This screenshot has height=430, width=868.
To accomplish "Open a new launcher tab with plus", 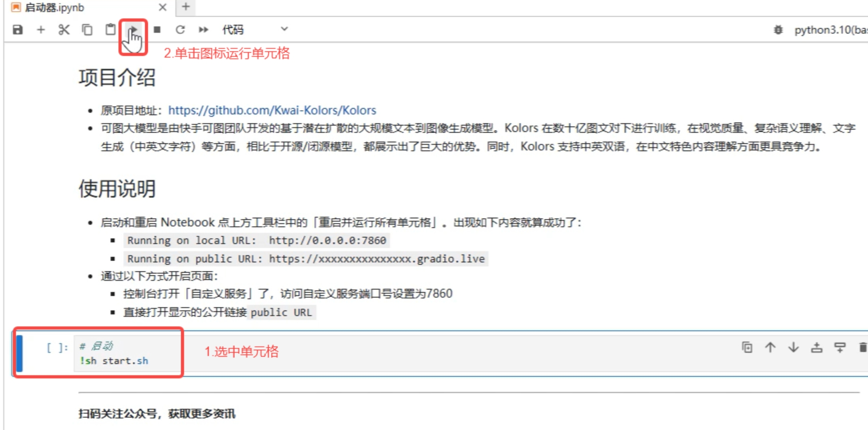I will tap(186, 7).
